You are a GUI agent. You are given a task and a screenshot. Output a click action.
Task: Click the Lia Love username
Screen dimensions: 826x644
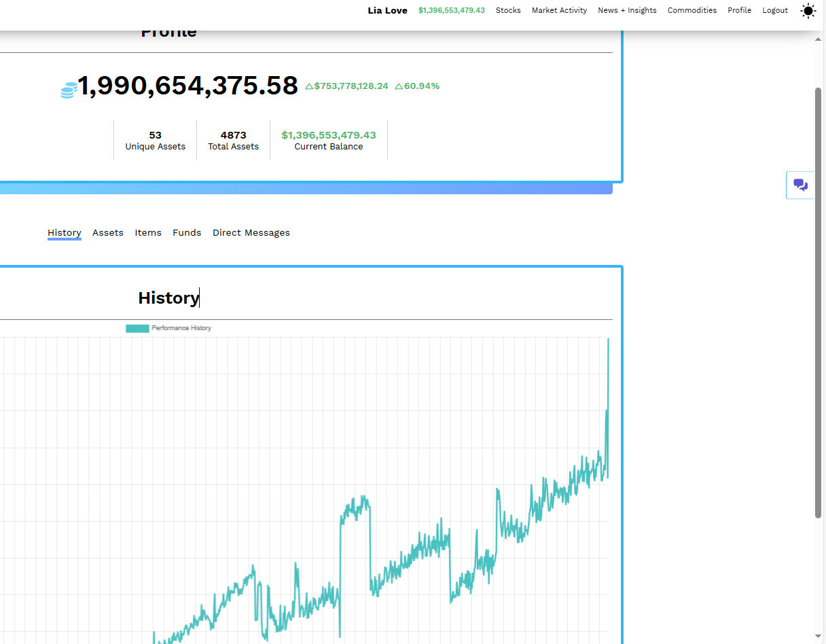click(x=387, y=10)
